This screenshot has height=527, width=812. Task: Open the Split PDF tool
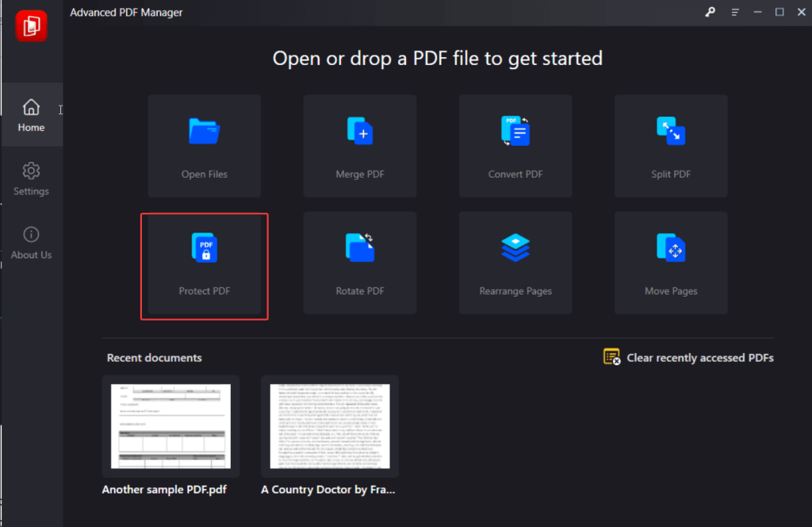671,145
